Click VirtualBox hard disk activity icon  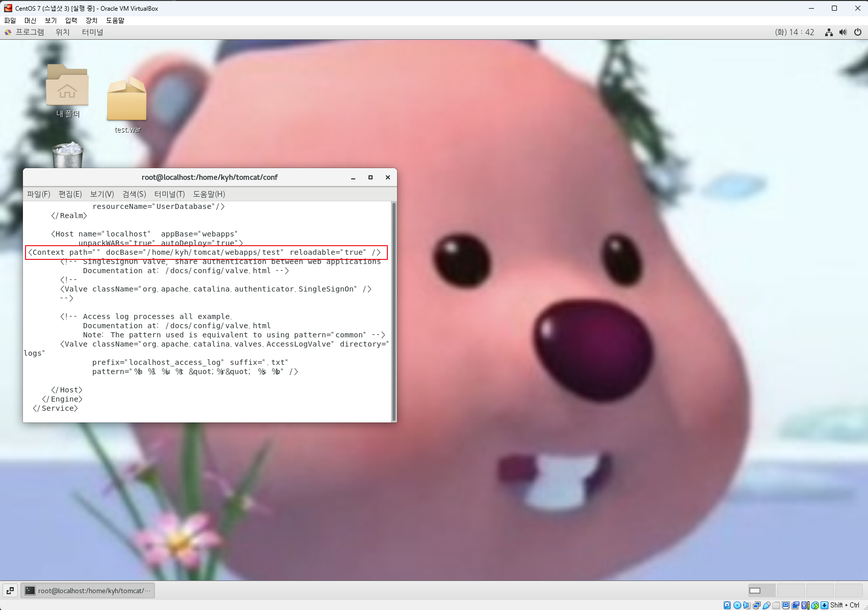coord(727,605)
